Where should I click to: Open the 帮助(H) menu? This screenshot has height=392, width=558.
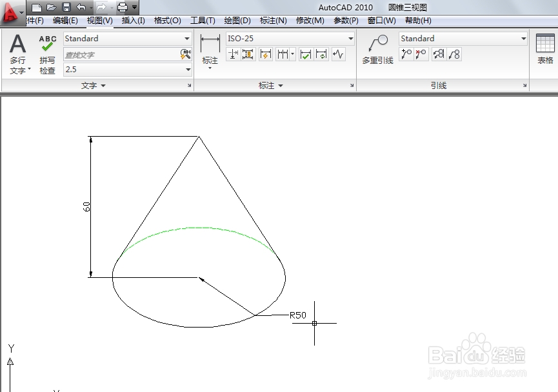pos(418,21)
